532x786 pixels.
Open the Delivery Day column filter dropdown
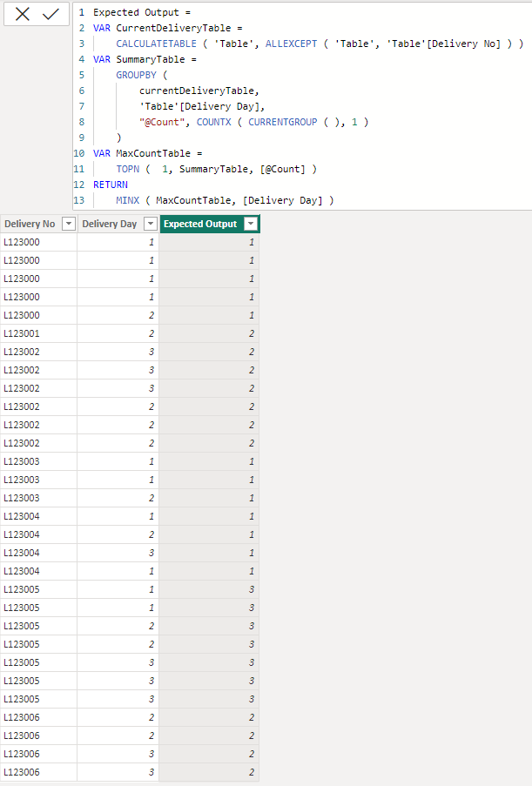[x=151, y=224]
